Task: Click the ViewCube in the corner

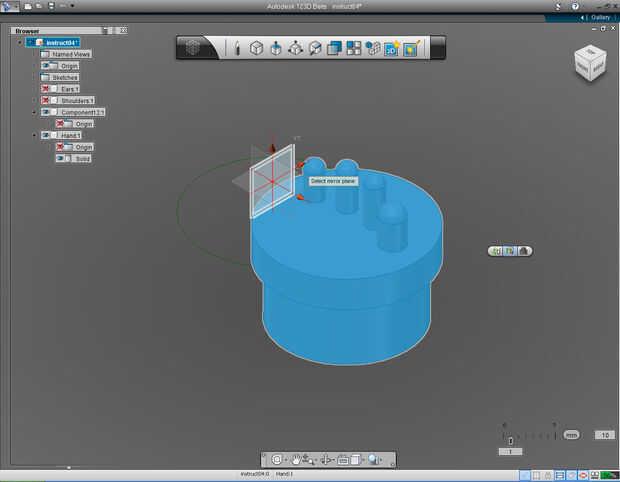Action: click(x=590, y=63)
